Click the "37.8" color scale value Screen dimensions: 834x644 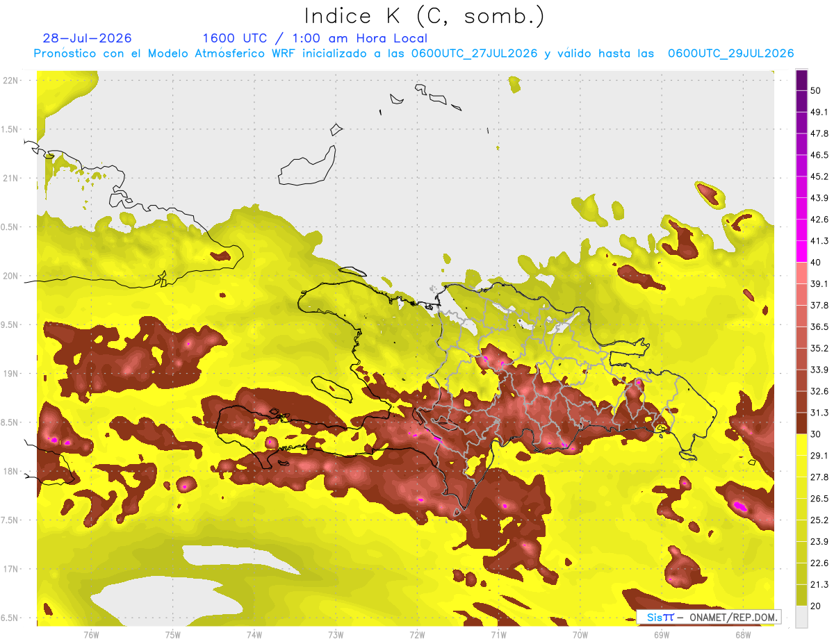click(819, 305)
